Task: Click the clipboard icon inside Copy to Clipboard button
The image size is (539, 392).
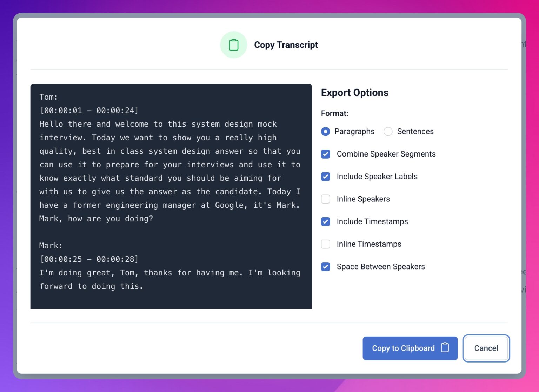Action: tap(445, 348)
